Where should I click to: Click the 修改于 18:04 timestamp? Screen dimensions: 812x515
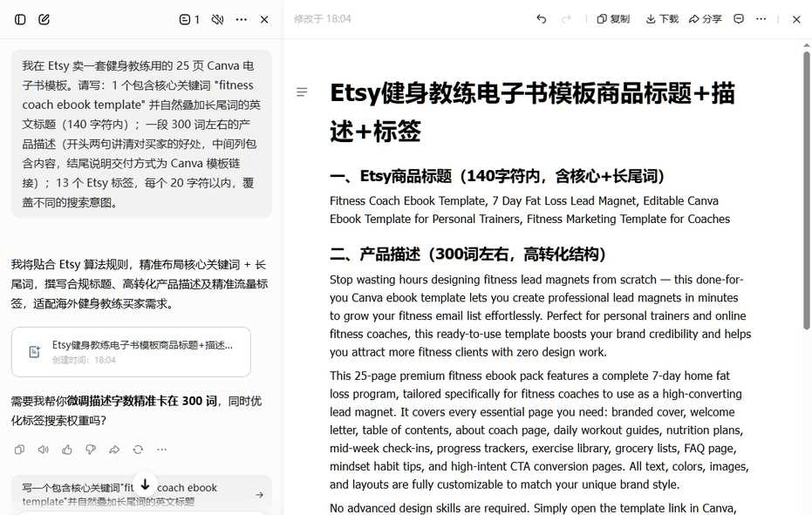coord(322,19)
